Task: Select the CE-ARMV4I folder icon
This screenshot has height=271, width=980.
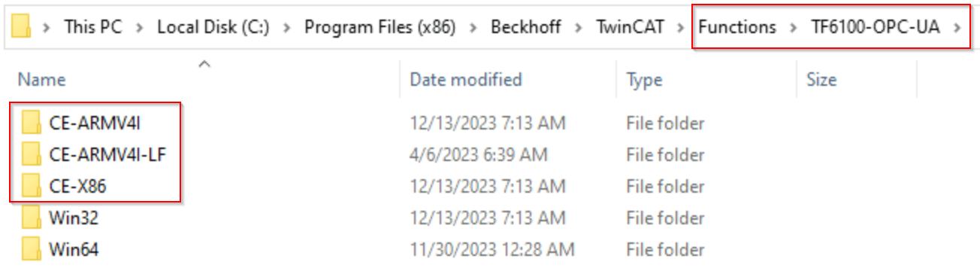Action: pyautogui.click(x=31, y=122)
